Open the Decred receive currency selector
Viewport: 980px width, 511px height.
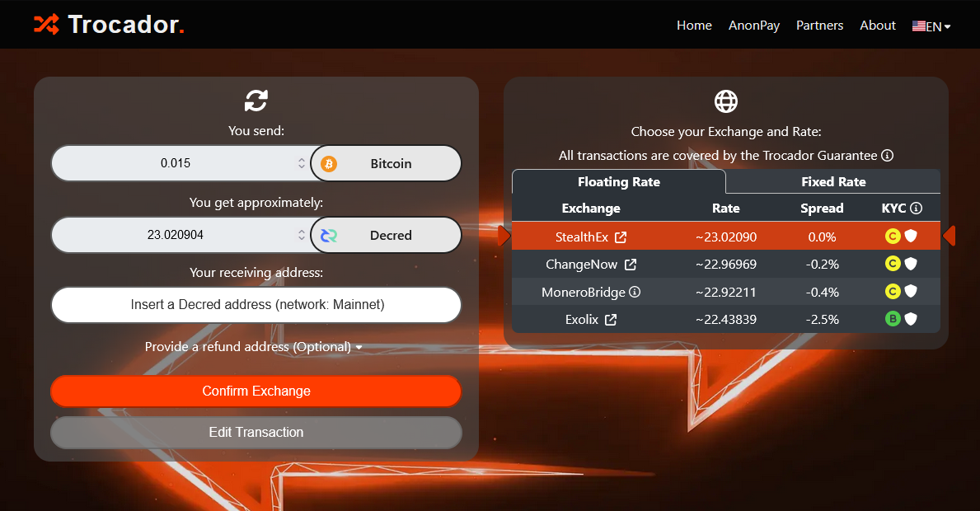(387, 236)
